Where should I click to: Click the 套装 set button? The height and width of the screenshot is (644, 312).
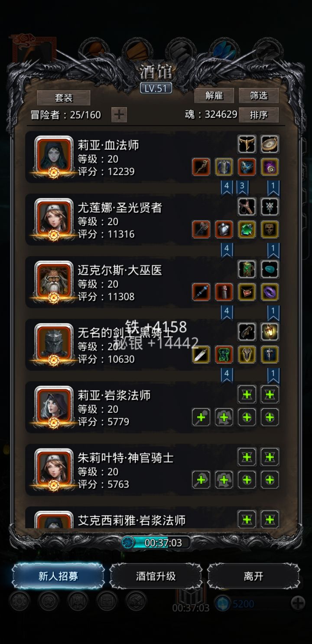(64, 98)
